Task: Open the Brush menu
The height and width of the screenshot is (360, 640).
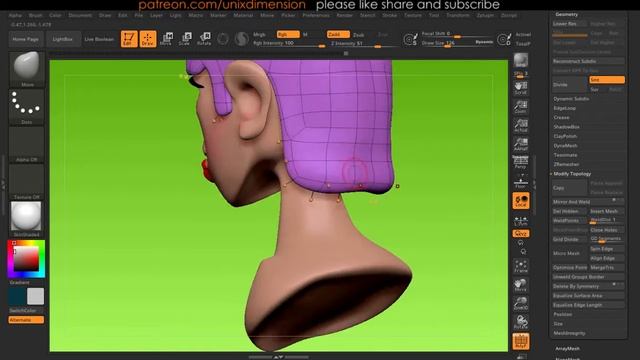Action: coord(36,15)
